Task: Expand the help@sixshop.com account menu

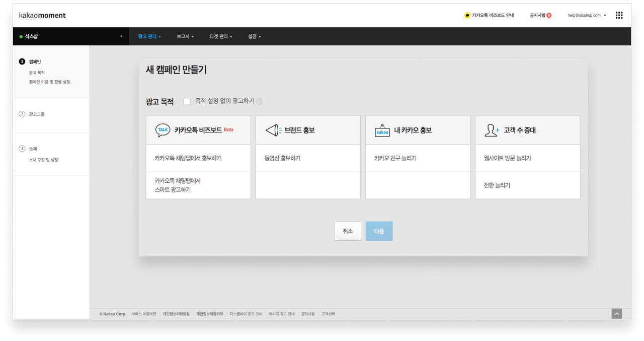Action: click(587, 15)
